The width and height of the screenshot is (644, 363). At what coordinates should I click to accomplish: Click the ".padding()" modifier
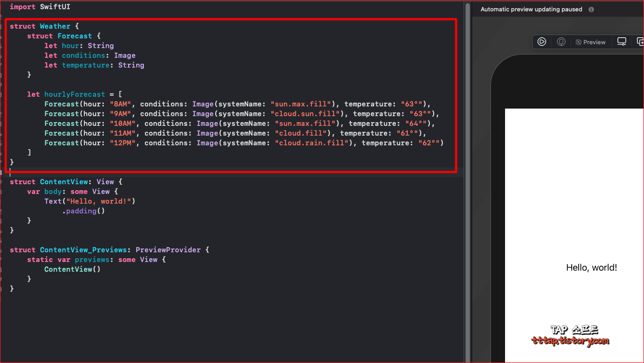tap(83, 211)
